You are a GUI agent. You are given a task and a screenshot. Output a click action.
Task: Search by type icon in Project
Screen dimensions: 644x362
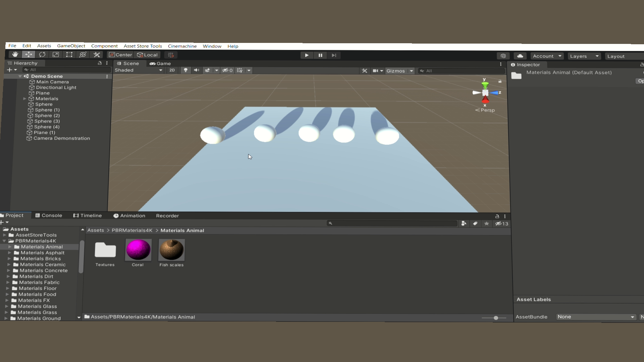point(464,224)
